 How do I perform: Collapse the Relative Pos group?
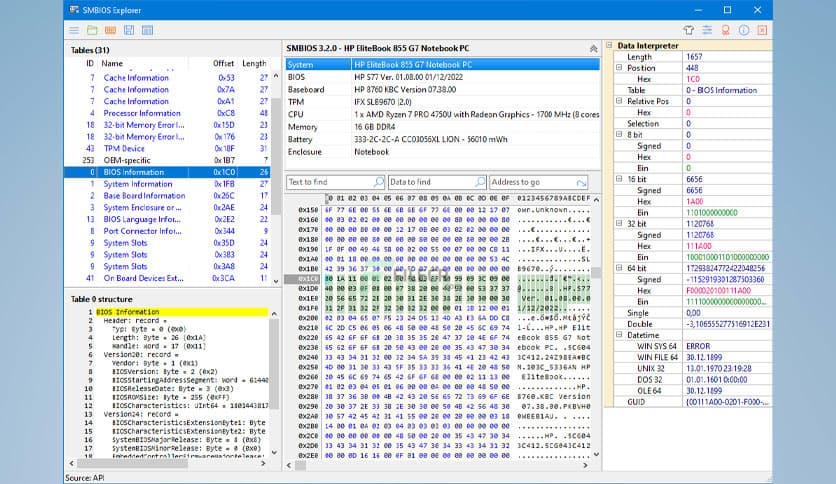(619, 101)
